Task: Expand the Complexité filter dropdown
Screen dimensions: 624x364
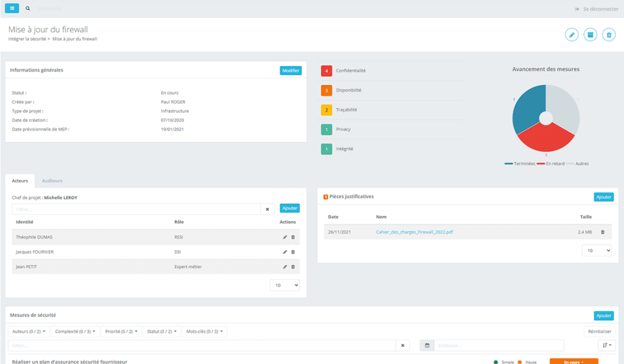Action: [74, 332]
